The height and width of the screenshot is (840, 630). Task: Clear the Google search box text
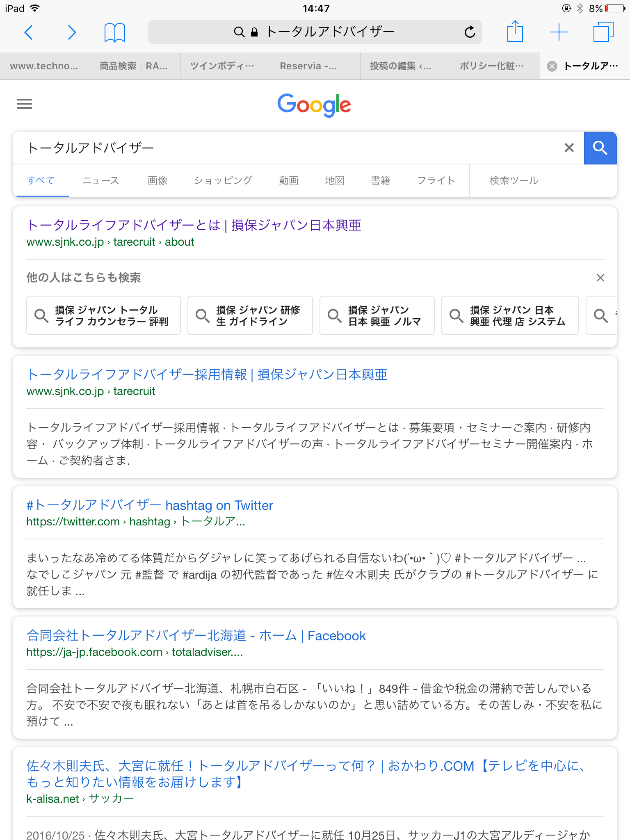[569, 148]
